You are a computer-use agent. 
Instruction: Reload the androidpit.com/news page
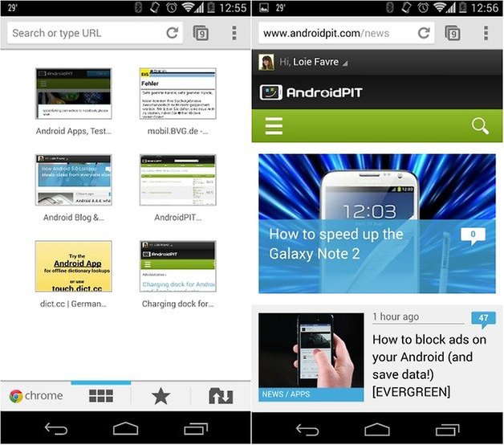click(424, 32)
